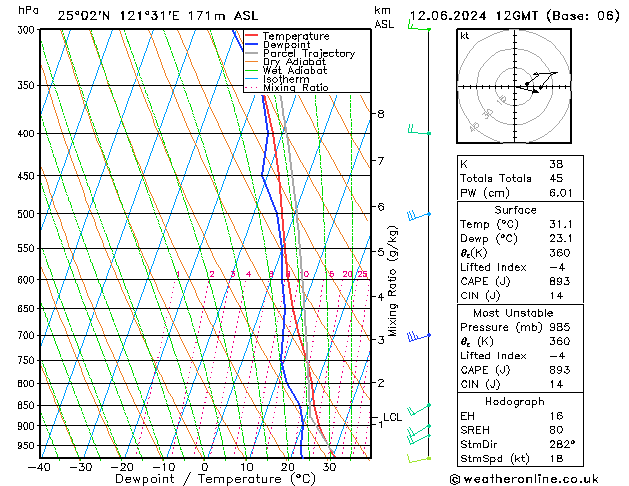Click the -40 temperature axis label
629x486 pixels.
(x=39, y=467)
